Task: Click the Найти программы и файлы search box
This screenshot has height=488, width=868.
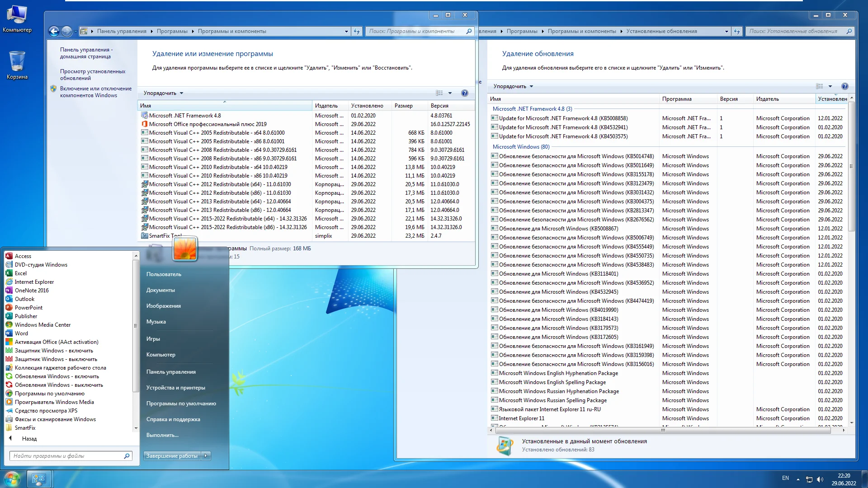Action: click(x=68, y=456)
